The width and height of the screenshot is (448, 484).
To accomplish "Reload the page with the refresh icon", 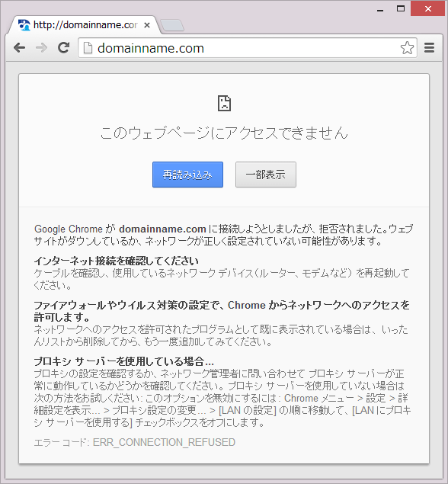I will click(x=63, y=47).
